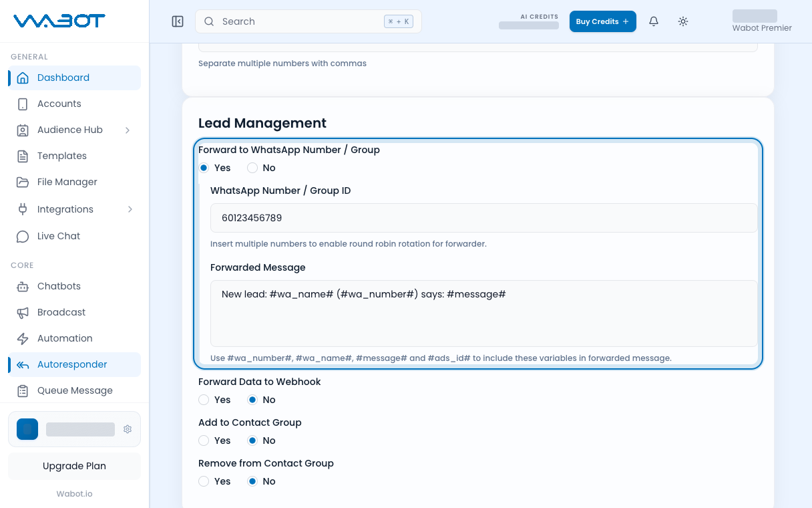Collapse the sidebar with the panel toggle icon
Viewport: 812px width, 508px height.
pyautogui.click(x=178, y=21)
